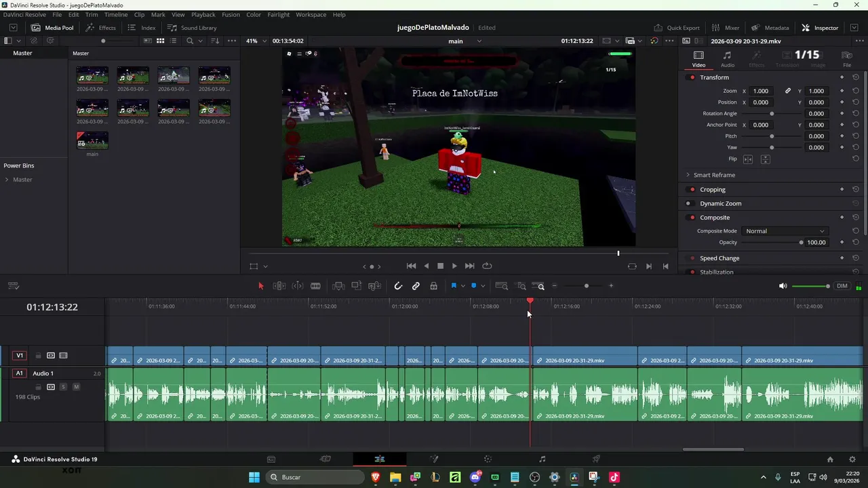Zoom out timeline with minus button

[555, 286]
